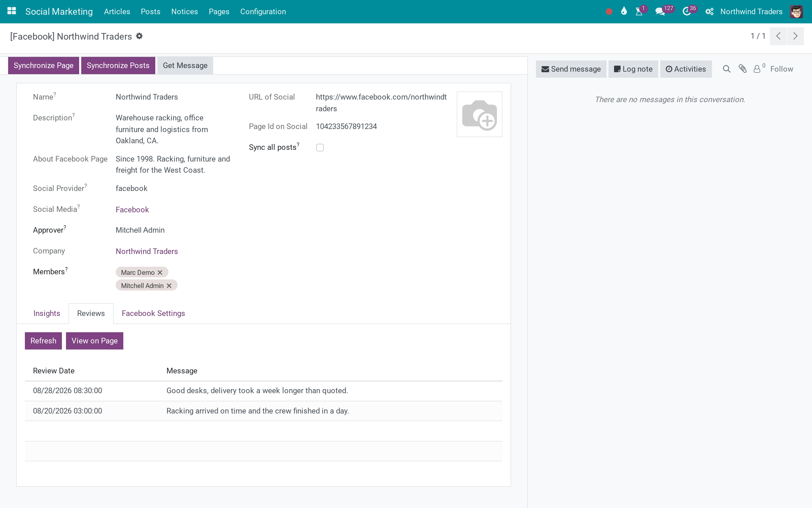Open the Activities button in chatter
This screenshot has height=508, width=812.
[x=686, y=69]
